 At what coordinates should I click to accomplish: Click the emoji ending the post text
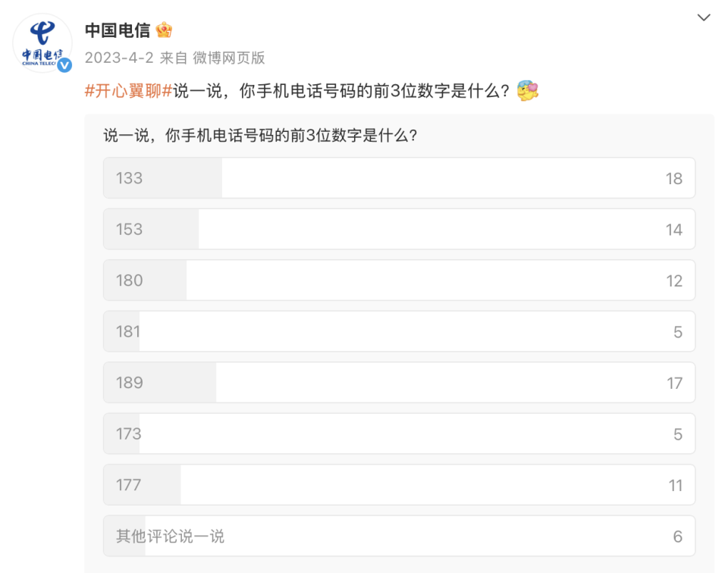tap(527, 92)
